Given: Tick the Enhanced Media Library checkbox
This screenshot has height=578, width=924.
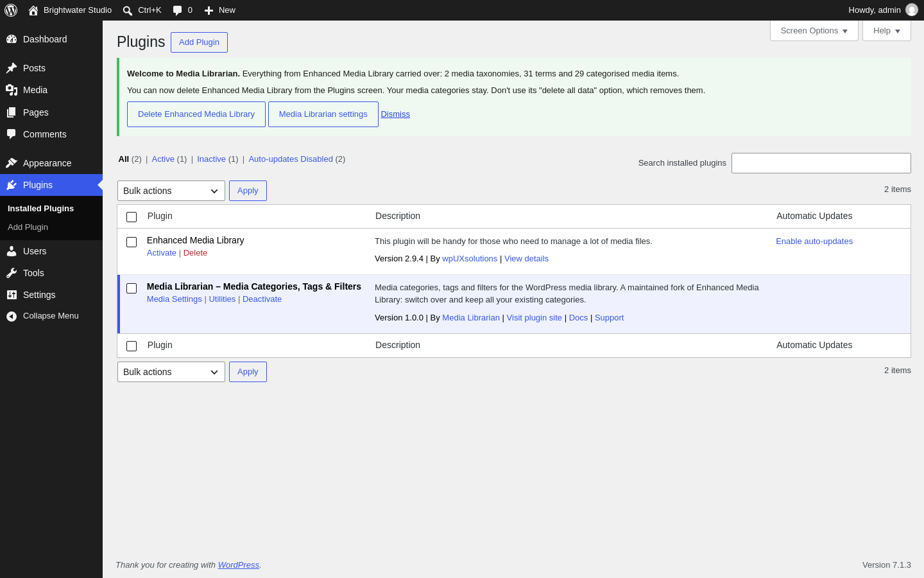Looking at the screenshot, I should click(x=132, y=242).
